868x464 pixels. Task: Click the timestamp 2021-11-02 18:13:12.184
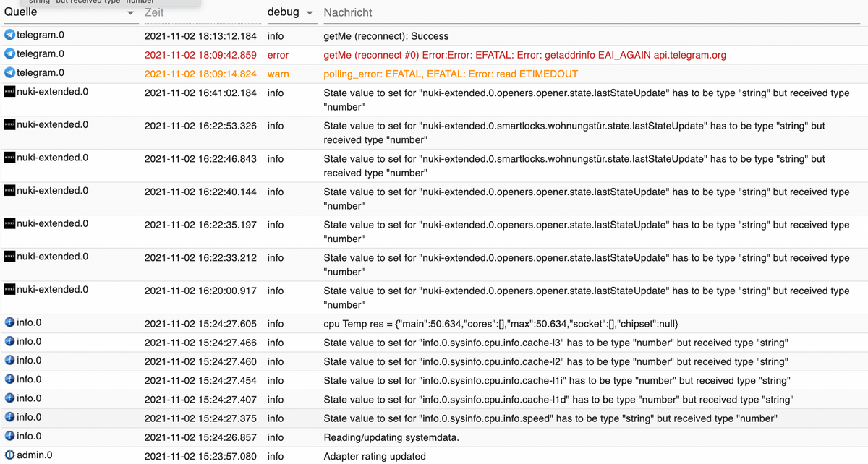pyautogui.click(x=200, y=36)
